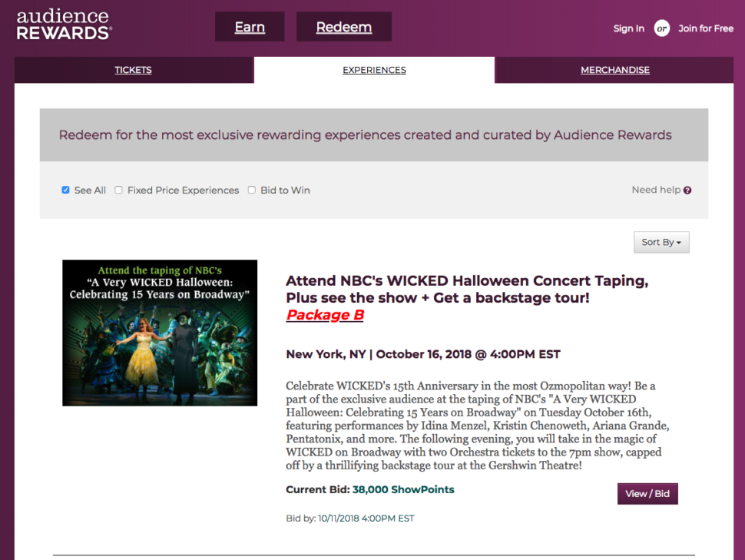The image size is (745, 560).
Task: Open the Package B link
Action: (325, 315)
